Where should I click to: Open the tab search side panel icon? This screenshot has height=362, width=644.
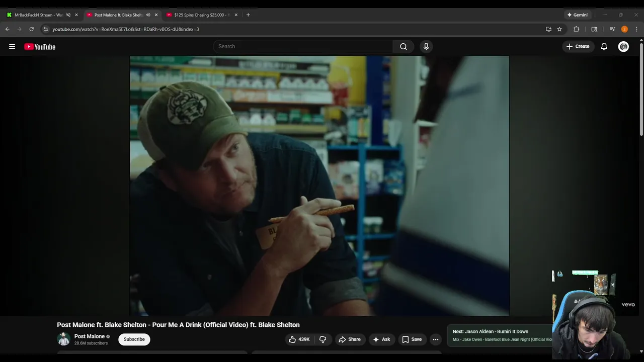click(594, 29)
